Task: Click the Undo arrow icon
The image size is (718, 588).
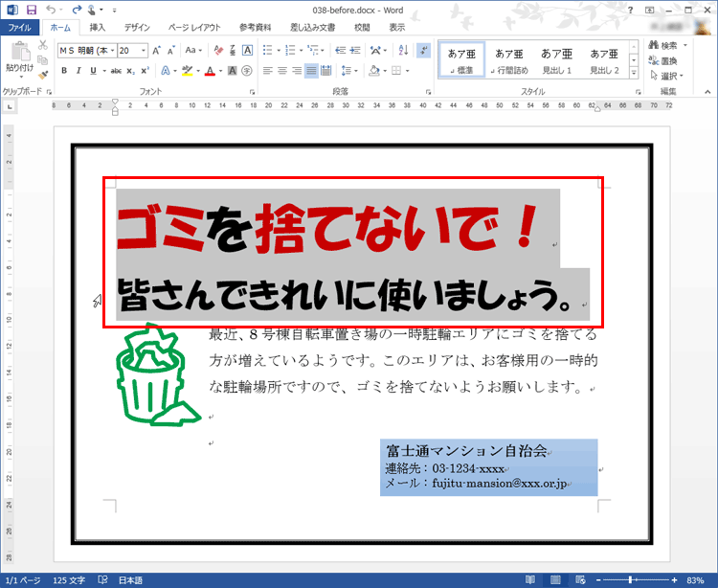Action: [x=51, y=10]
